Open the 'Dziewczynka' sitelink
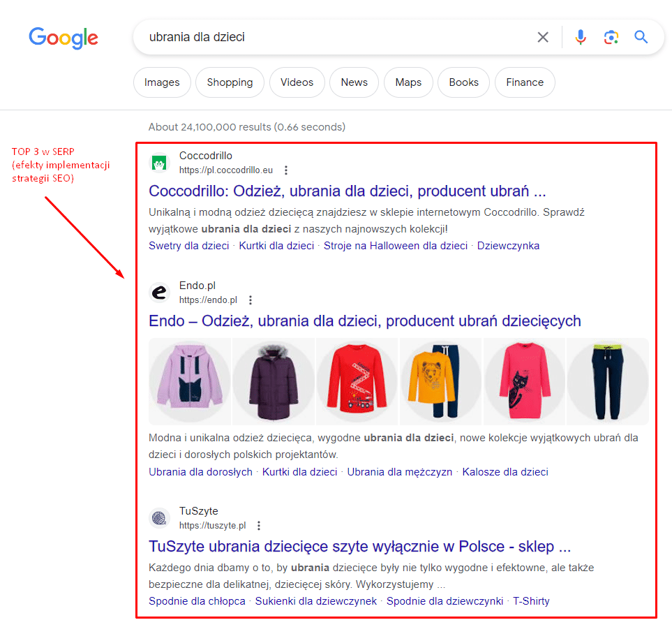 [508, 246]
